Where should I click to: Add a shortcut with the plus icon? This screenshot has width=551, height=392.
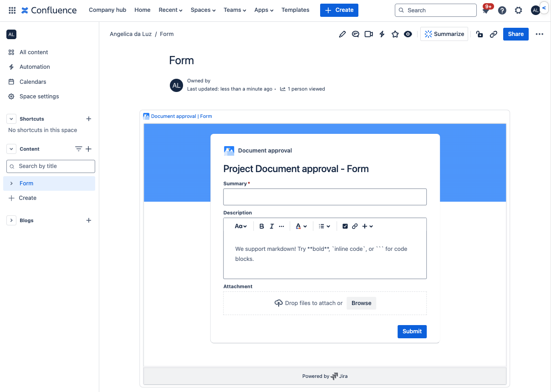(x=89, y=119)
